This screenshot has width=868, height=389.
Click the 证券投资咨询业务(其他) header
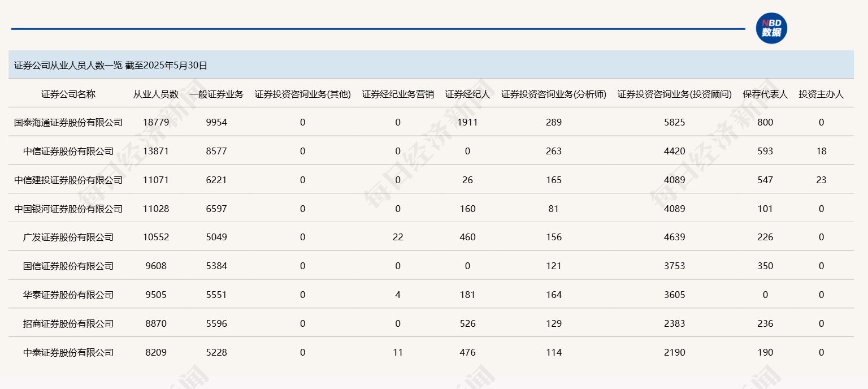(302, 94)
